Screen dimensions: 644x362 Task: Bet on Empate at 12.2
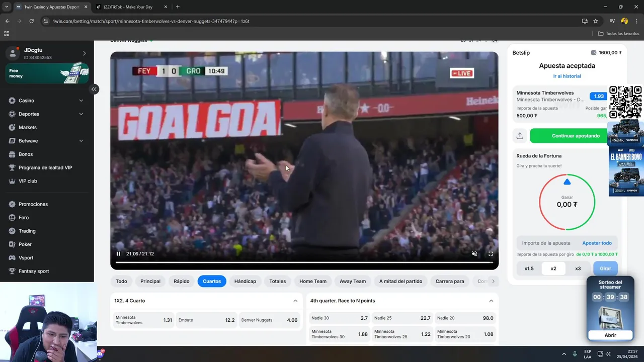206,320
